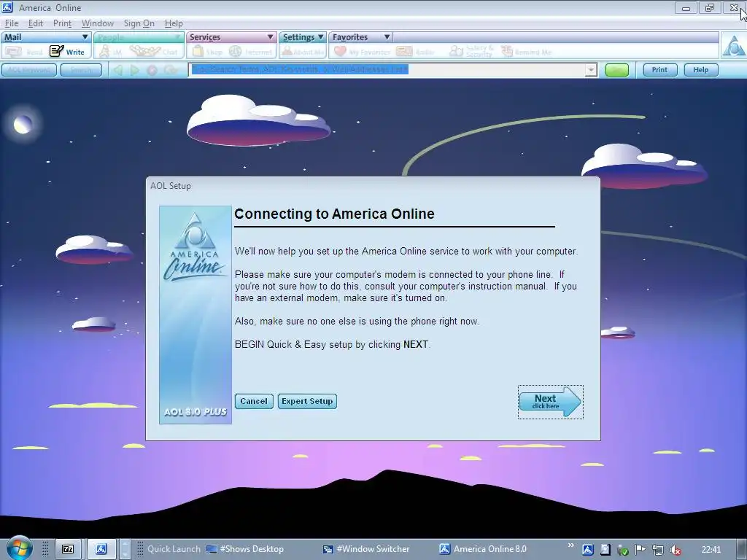The width and height of the screenshot is (747, 560).
Task: Click the Action Center flag icon
Action: [x=640, y=550]
